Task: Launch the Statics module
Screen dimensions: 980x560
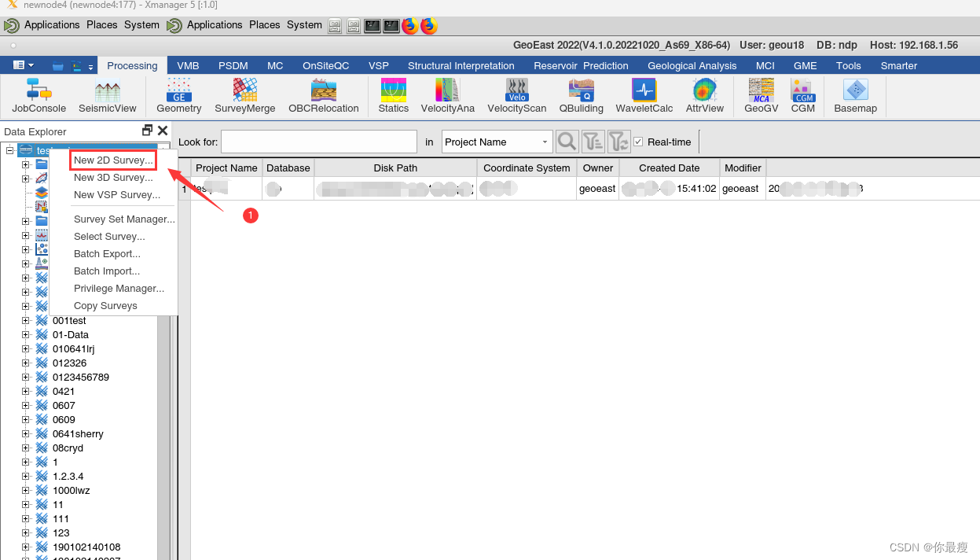Action: (x=394, y=96)
